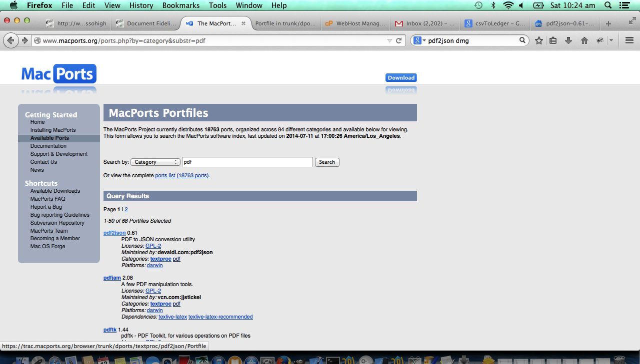Click the browser forward arrow
The image size is (640, 364).
click(x=24, y=40)
